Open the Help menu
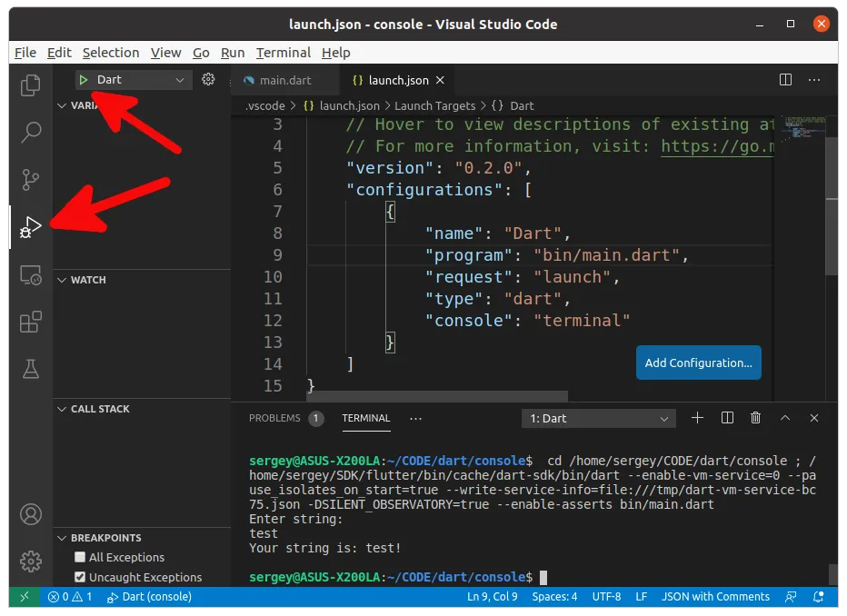 click(336, 53)
